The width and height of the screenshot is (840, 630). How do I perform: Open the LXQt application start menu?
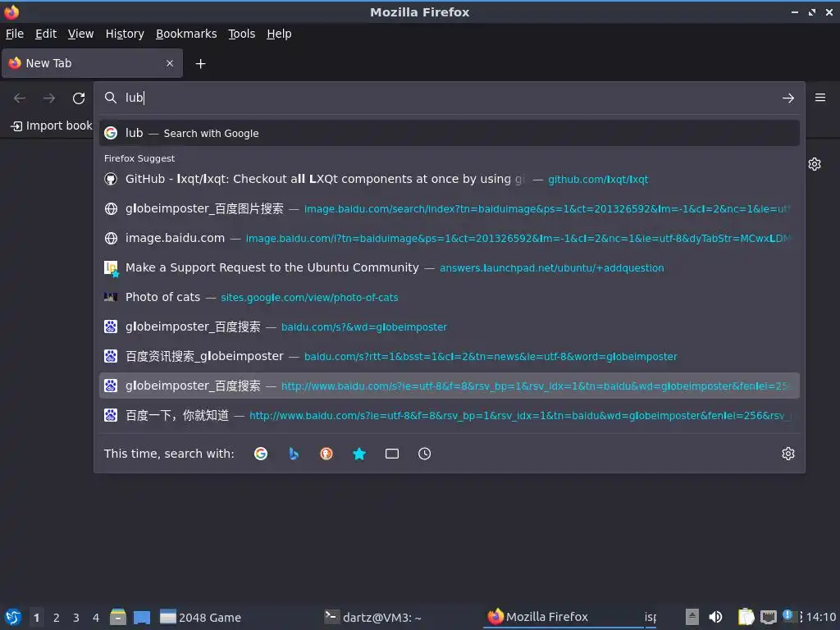tap(13, 617)
